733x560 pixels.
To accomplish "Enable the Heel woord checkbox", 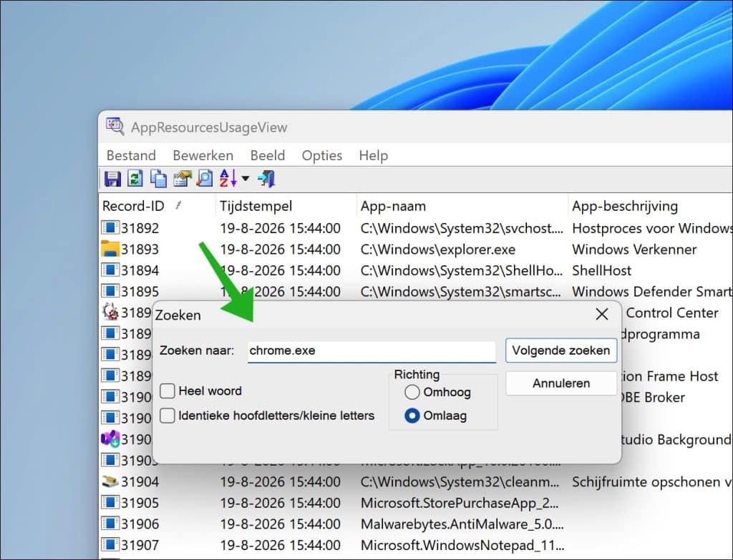I will (168, 390).
